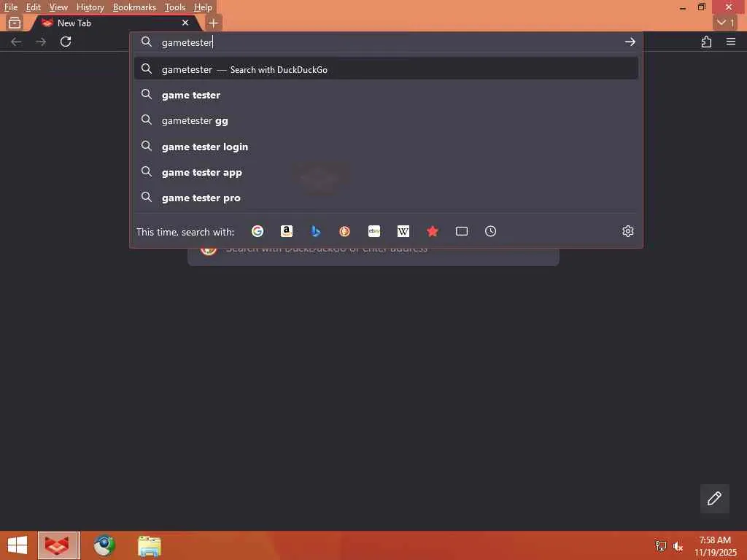Reload the current page
The height and width of the screenshot is (560, 747).
point(66,42)
